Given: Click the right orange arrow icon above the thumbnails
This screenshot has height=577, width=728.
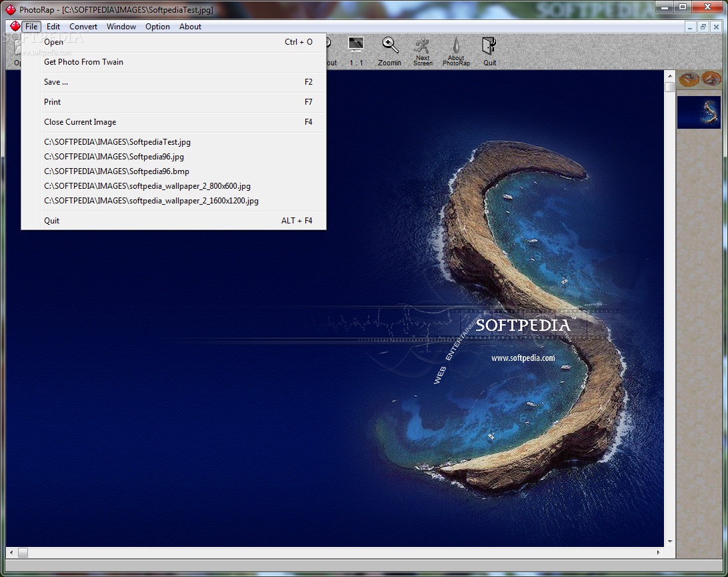Looking at the screenshot, I should (x=711, y=79).
